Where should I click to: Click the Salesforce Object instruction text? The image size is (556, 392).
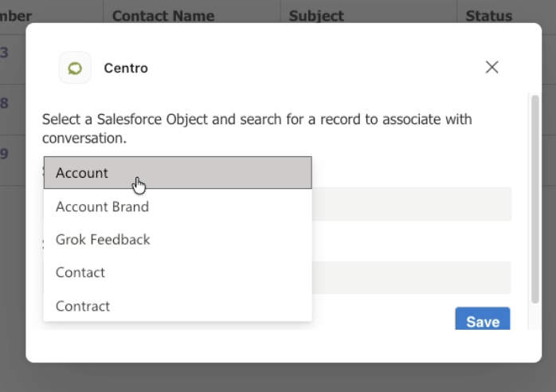(x=257, y=128)
